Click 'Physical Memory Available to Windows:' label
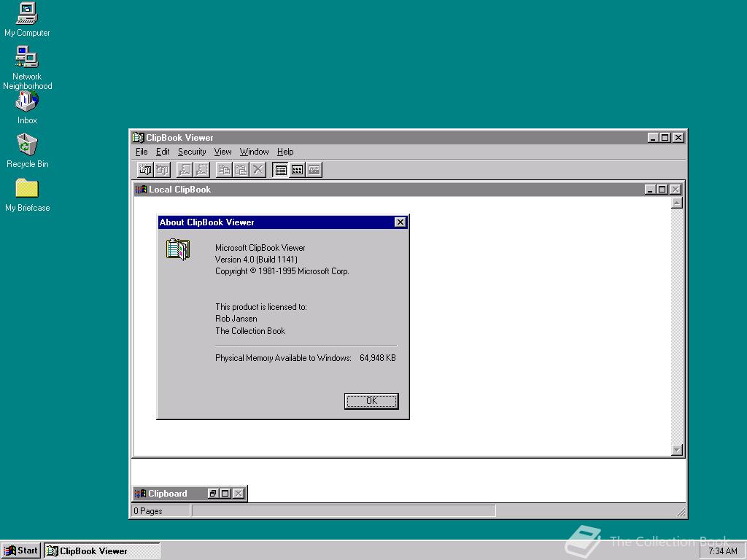 [x=284, y=357]
